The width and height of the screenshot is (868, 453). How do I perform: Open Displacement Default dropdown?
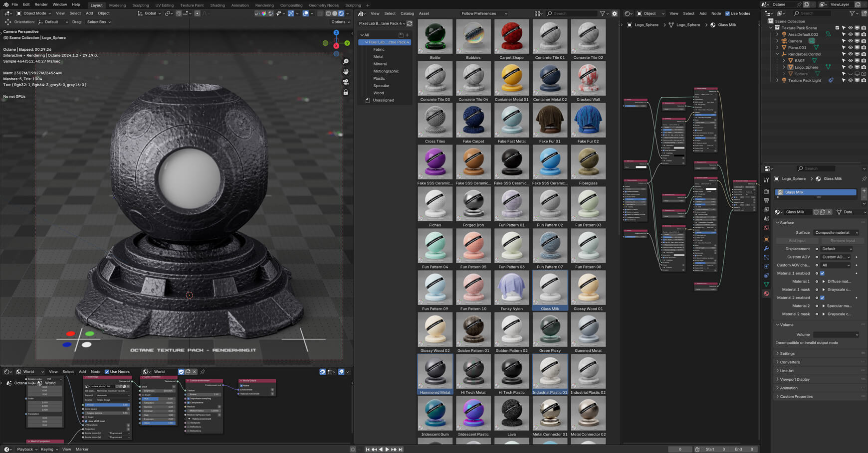click(x=837, y=249)
